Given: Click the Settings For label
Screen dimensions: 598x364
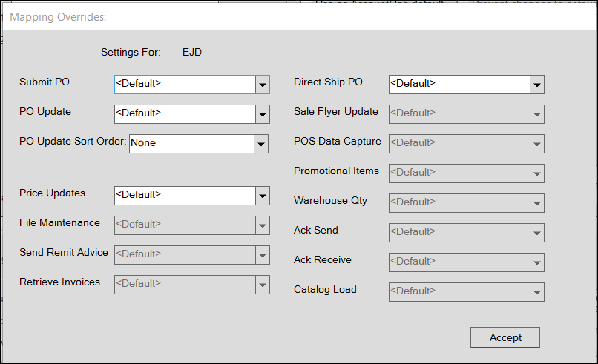Looking at the screenshot, I should point(131,52).
